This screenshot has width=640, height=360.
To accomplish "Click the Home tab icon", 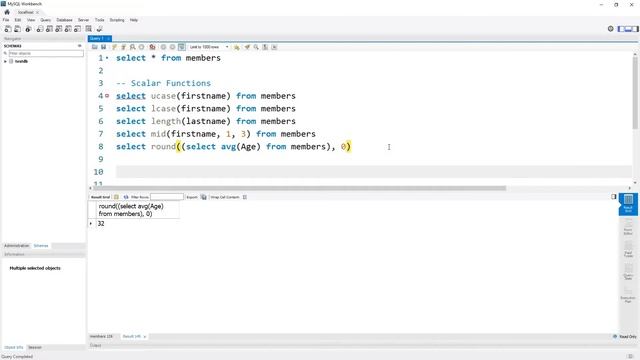I will coord(7,12).
